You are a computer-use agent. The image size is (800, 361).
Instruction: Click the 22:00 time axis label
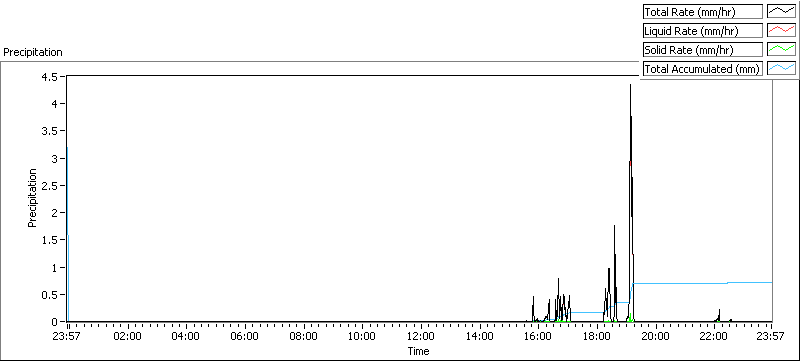click(x=713, y=337)
